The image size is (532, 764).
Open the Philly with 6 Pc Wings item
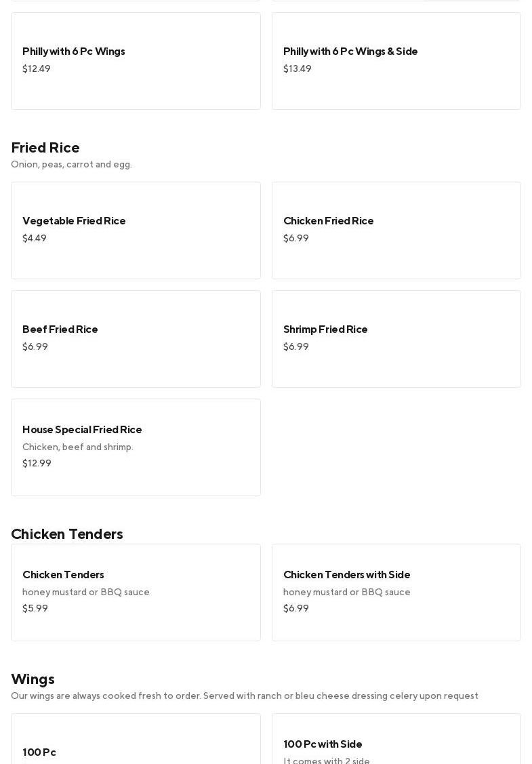click(136, 60)
